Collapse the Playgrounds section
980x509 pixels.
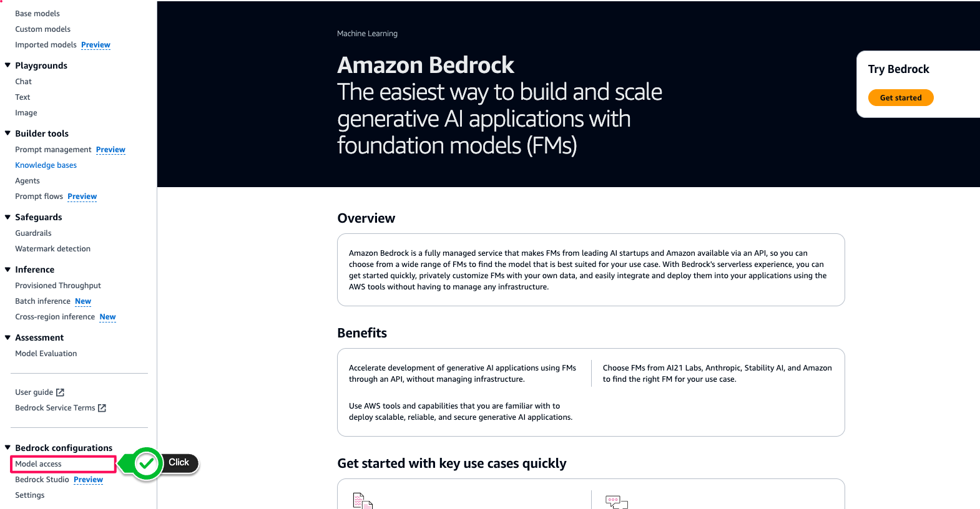coord(7,65)
